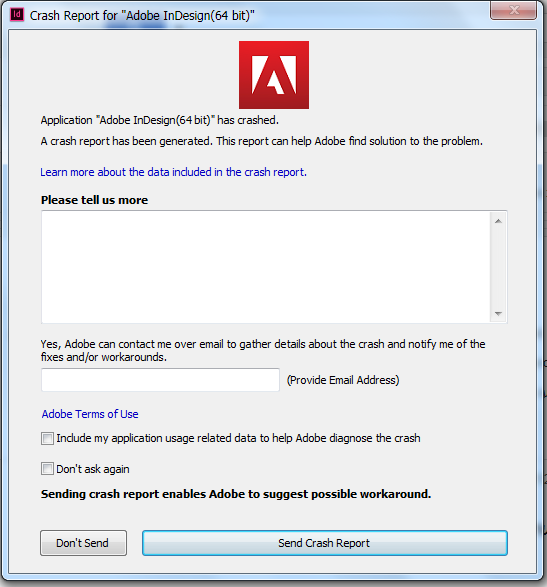
Task: Open the learn more about crash data link
Action: point(173,172)
